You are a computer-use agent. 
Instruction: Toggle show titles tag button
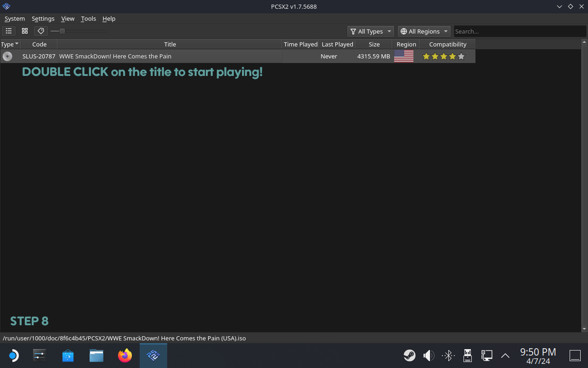tap(41, 31)
